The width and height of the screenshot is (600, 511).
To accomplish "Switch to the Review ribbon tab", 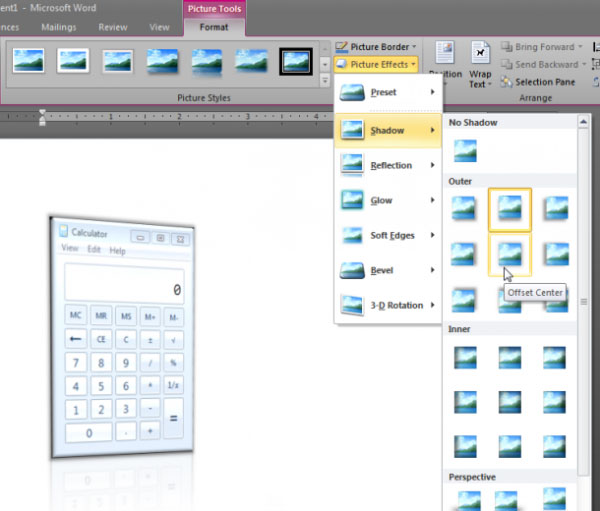I will (112, 27).
